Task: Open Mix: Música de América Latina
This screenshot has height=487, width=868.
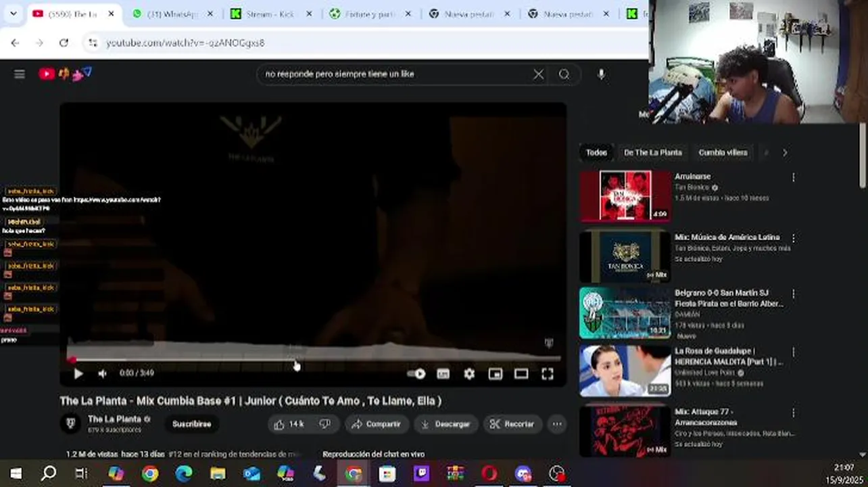Action: (x=625, y=256)
